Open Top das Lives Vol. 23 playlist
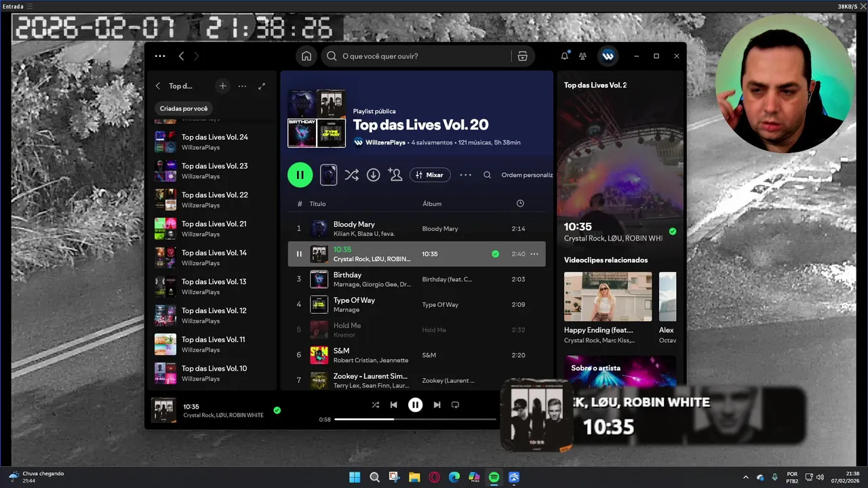Viewport: 868px width, 488px height. pyautogui.click(x=211, y=171)
